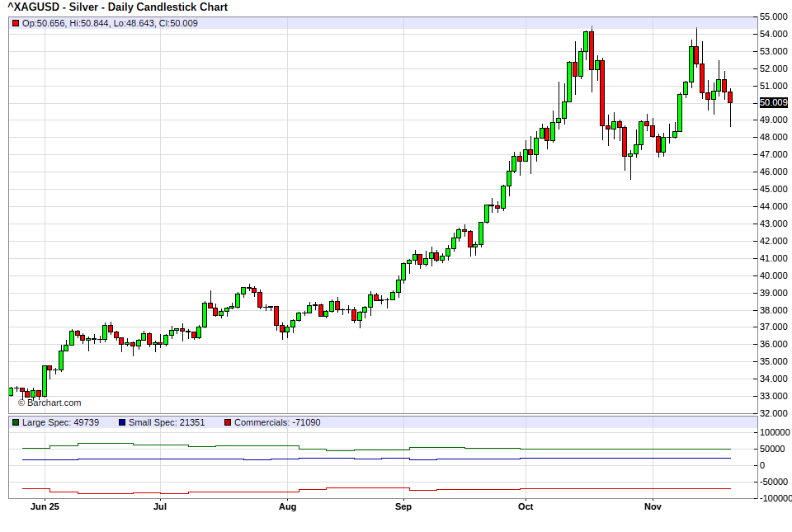Click the 100000 label on COT axis
Viewport: 792px width, 532px height.
775,432
